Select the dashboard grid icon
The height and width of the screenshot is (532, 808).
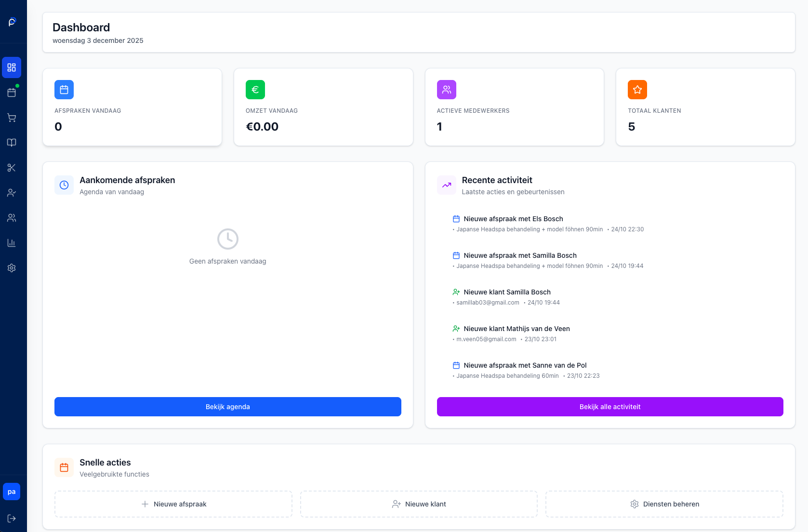(12, 67)
